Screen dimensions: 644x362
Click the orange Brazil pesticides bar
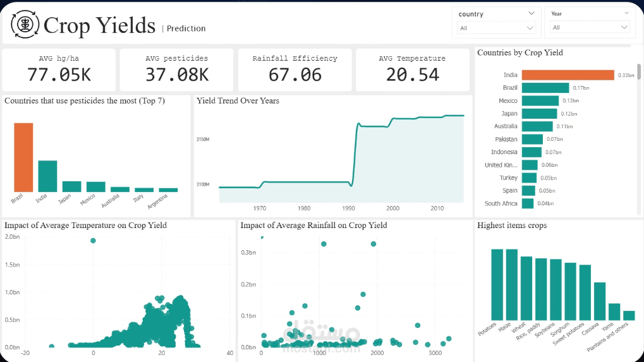pyautogui.click(x=23, y=157)
